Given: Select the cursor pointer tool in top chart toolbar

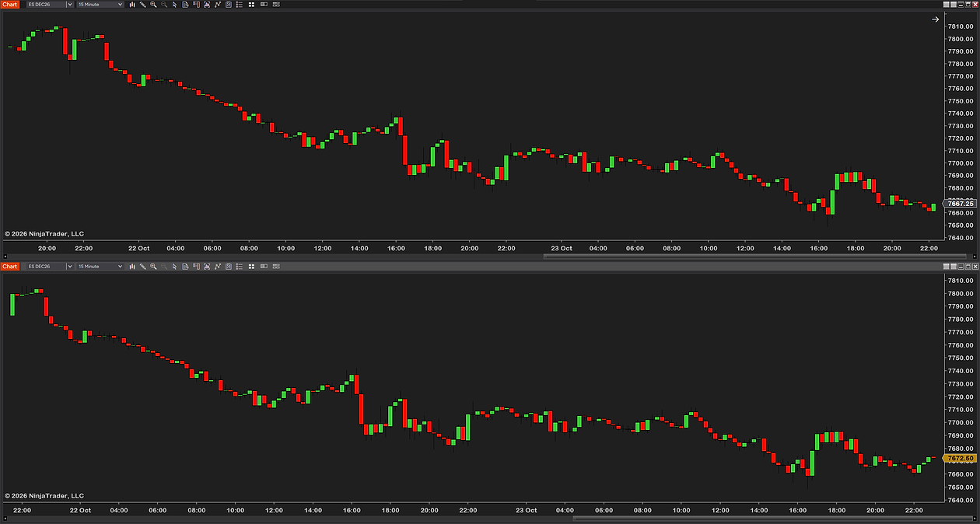Looking at the screenshot, I should 175,5.
